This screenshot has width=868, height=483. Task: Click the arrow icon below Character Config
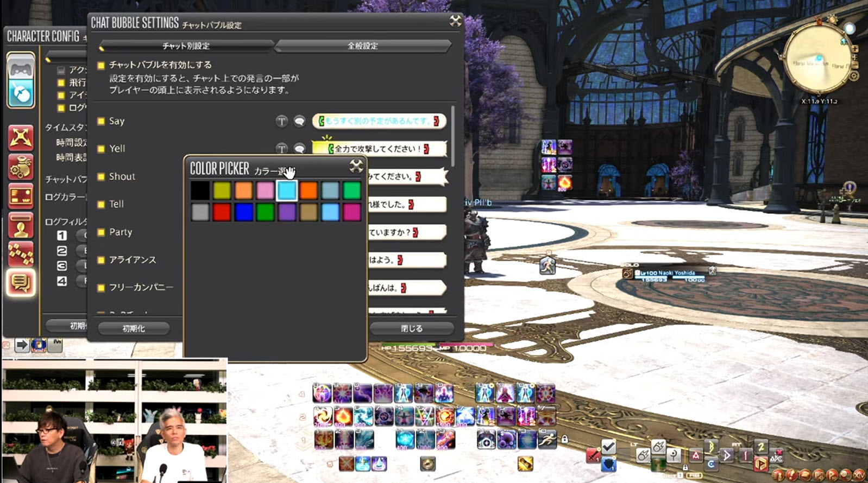[x=22, y=345]
